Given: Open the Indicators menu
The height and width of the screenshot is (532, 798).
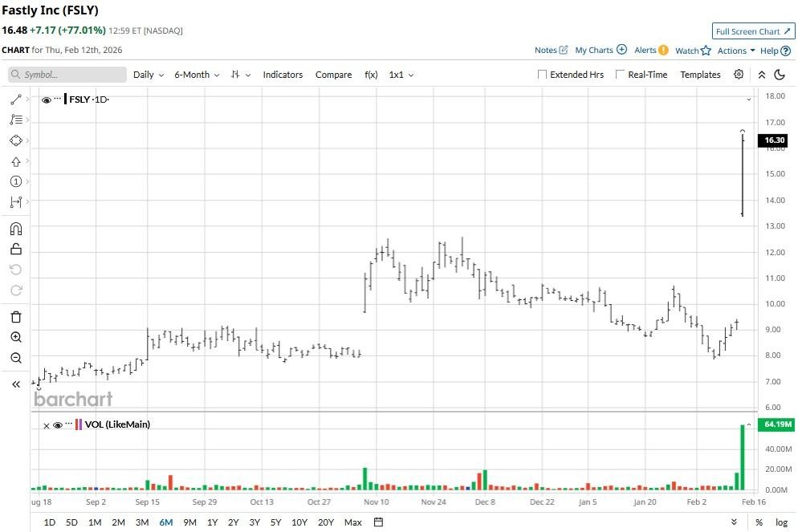Looking at the screenshot, I should pyautogui.click(x=283, y=75).
